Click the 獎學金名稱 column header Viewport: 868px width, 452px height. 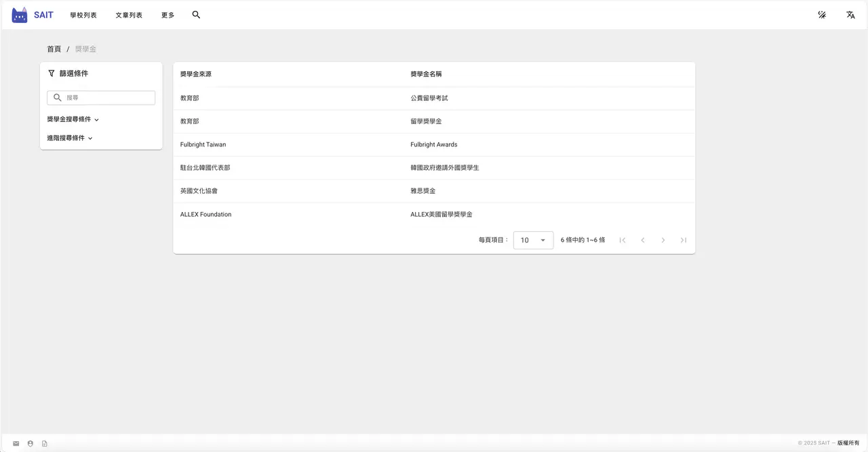[x=426, y=74]
